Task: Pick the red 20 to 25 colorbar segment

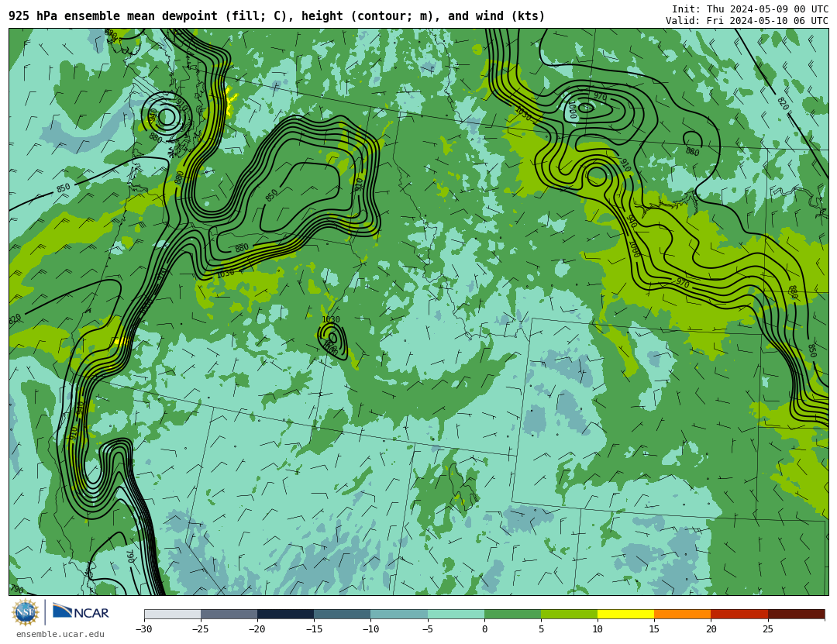Action: pos(739,615)
